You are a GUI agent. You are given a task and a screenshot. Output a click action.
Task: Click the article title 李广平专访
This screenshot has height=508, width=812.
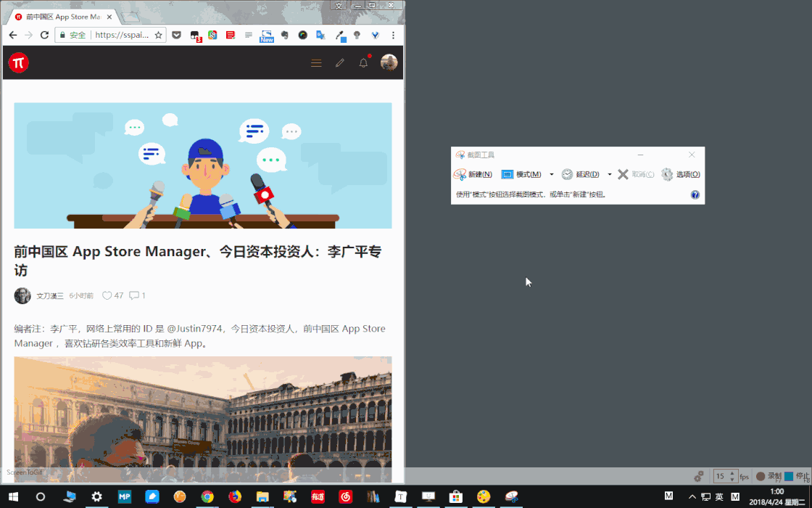[x=198, y=261]
